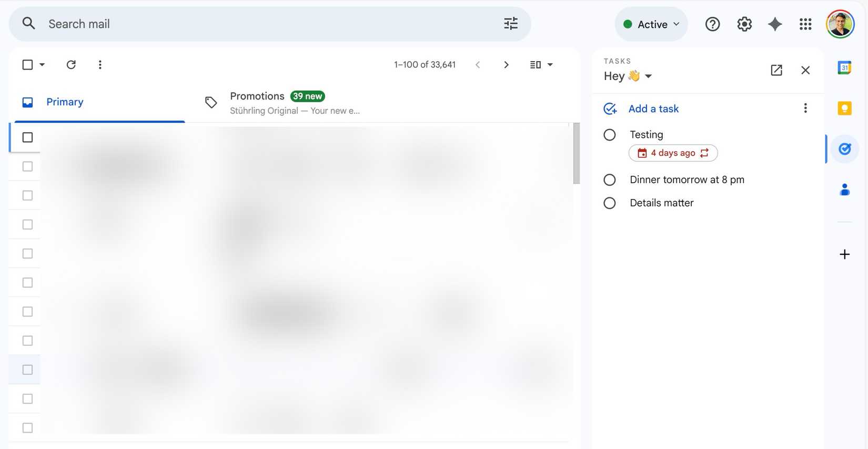The image size is (868, 449).
Task: Mark the Testing task complete
Action: (x=610, y=135)
